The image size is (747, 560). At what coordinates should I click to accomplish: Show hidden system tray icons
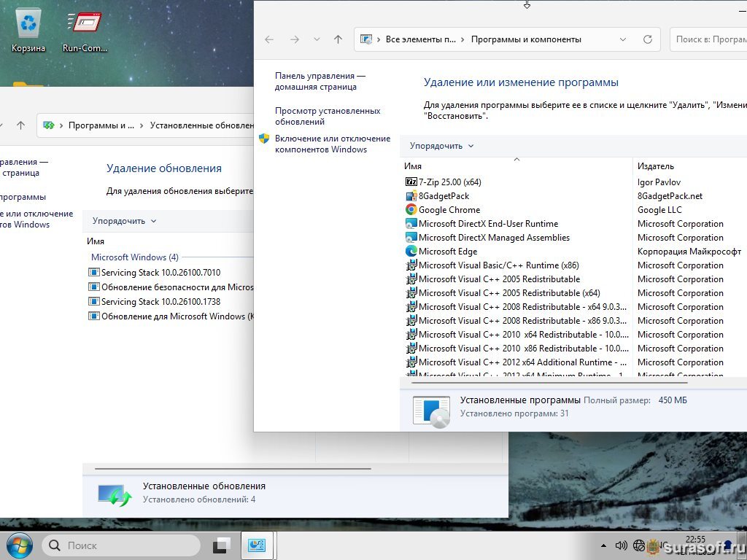(x=604, y=545)
